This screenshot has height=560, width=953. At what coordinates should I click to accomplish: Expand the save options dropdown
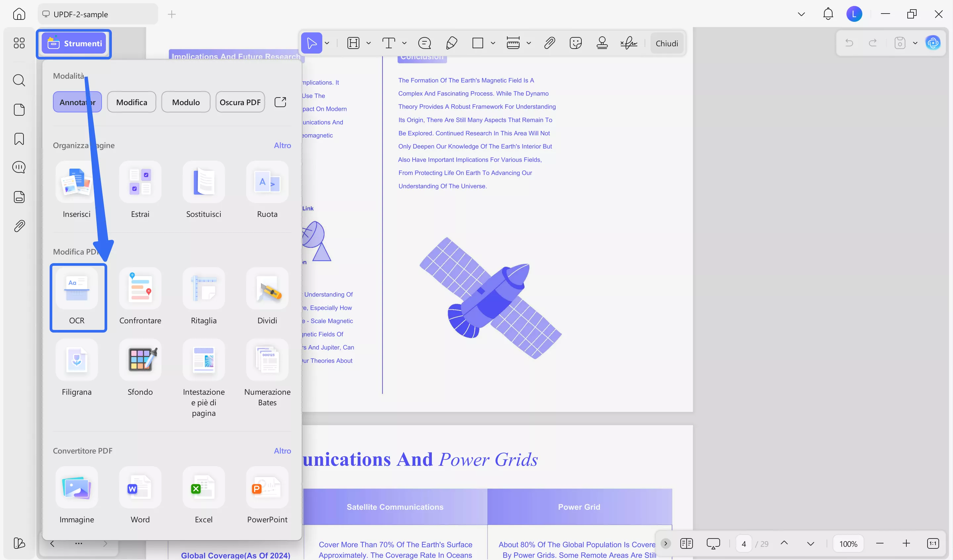click(915, 43)
